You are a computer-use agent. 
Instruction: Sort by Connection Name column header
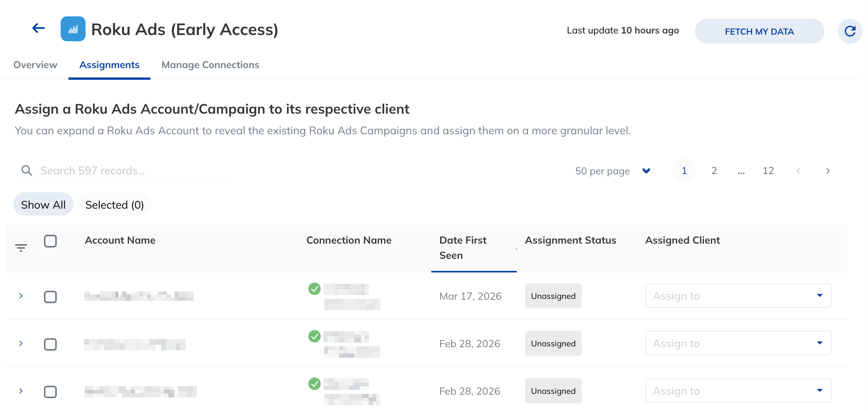click(349, 240)
